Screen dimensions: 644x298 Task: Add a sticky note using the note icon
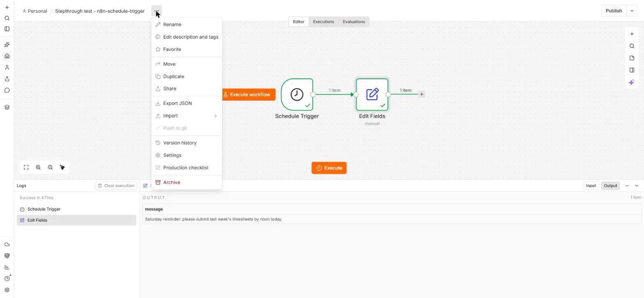pyautogui.click(x=632, y=58)
